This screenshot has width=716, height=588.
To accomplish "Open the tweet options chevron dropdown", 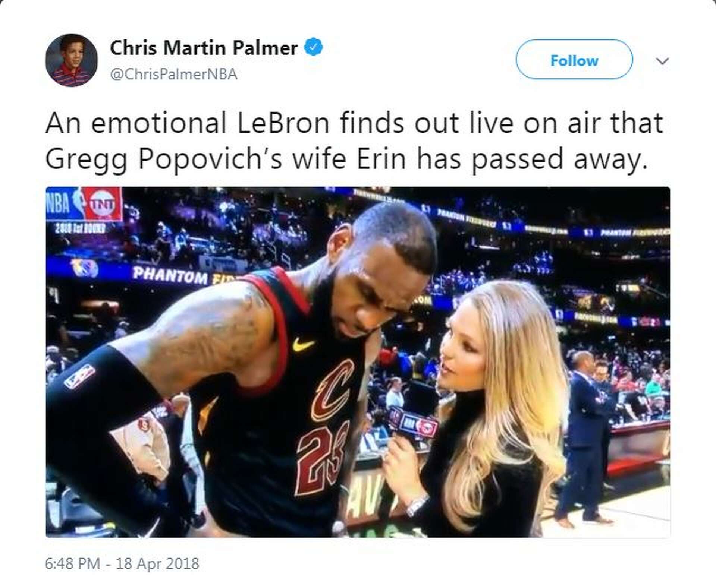I will 662,61.
